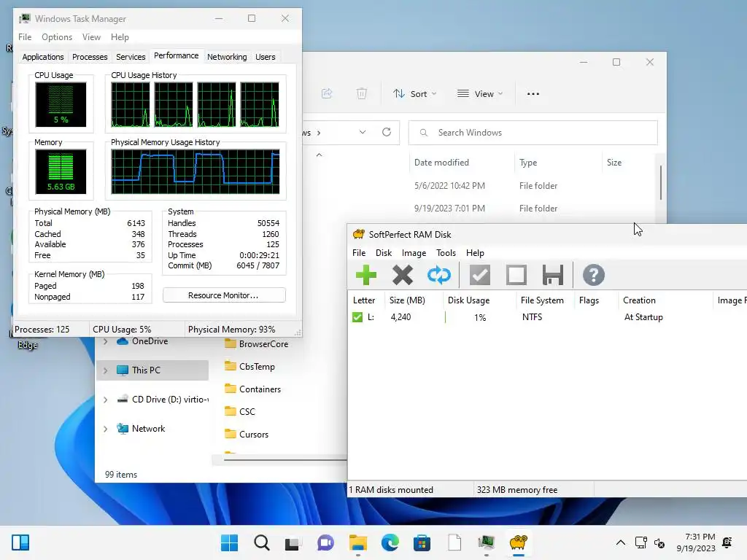Open Task Manager File menu
Image resolution: width=747 pixels, height=560 pixels.
(25, 37)
